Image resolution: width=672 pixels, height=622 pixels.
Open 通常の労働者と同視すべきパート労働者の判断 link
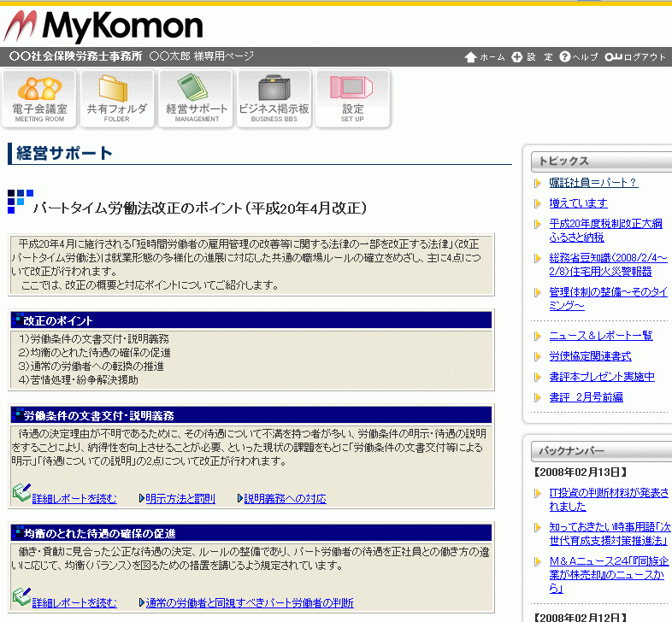pyautogui.click(x=249, y=602)
